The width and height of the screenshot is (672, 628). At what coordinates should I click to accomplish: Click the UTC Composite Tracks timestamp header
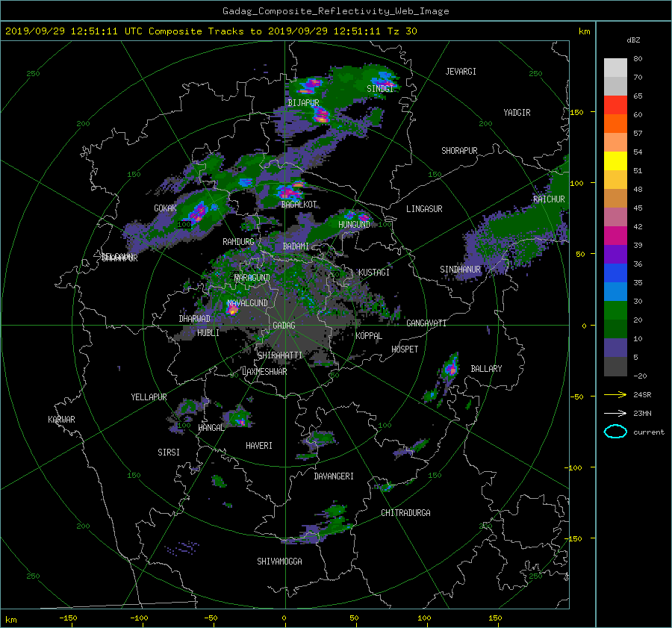211,31
